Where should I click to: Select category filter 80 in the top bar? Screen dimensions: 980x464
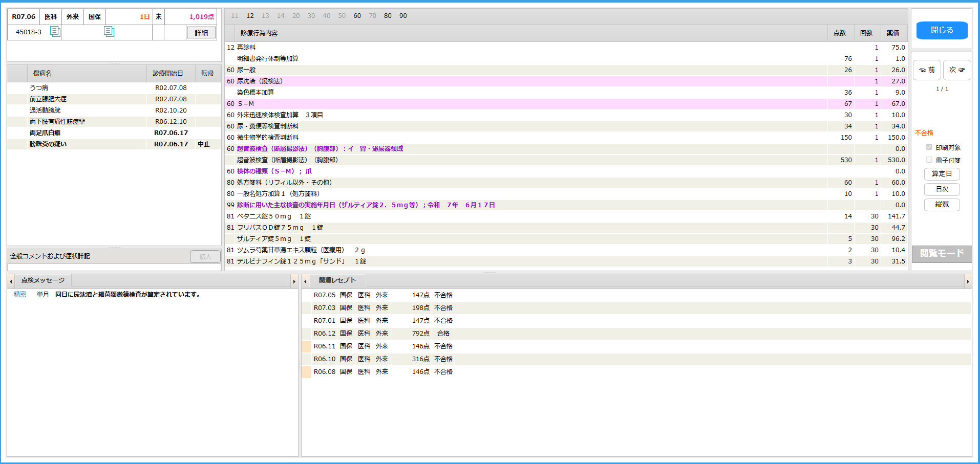388,16
